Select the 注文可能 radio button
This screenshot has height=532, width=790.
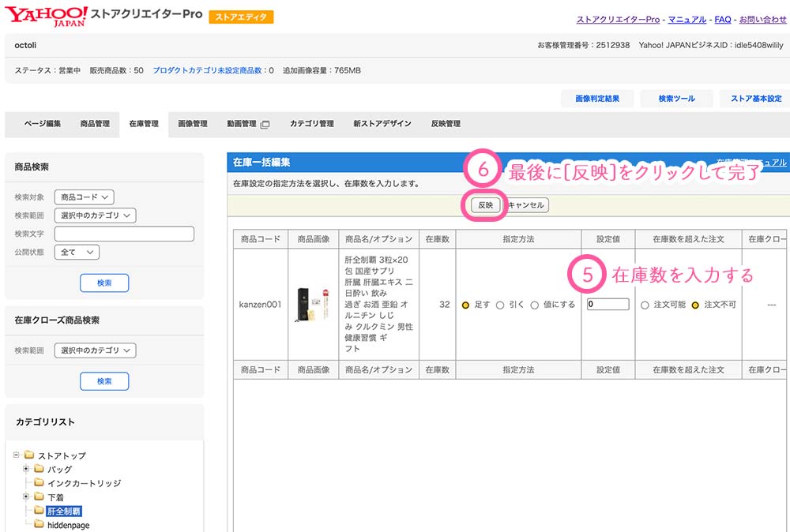click(645, 305)
